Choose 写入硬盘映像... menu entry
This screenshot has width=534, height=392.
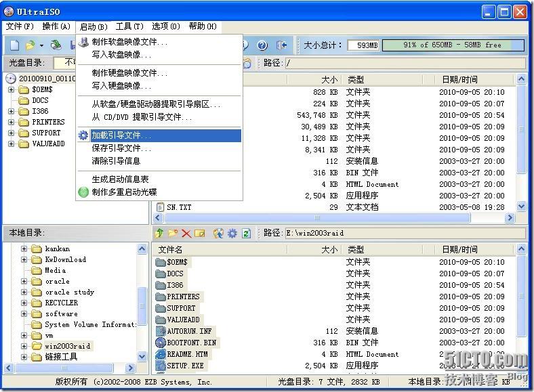[159, 86]
